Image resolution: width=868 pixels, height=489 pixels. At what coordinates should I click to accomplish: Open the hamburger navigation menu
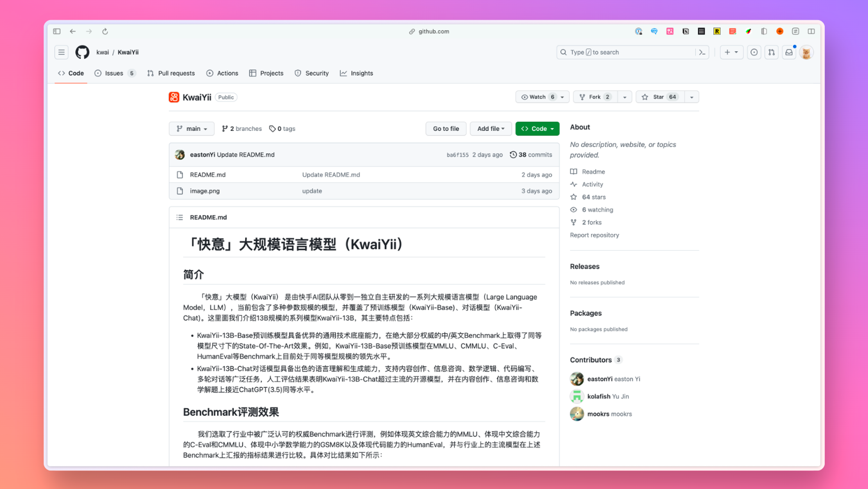point(61,52)
